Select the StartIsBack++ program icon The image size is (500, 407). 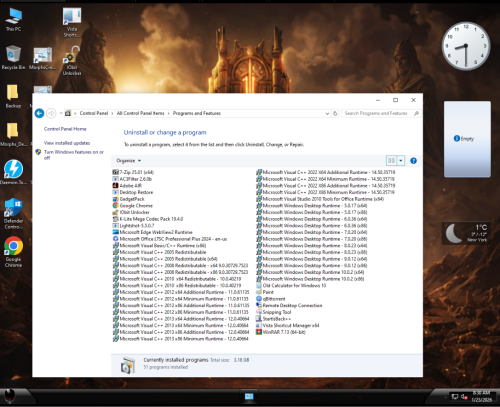coord(259,319)
